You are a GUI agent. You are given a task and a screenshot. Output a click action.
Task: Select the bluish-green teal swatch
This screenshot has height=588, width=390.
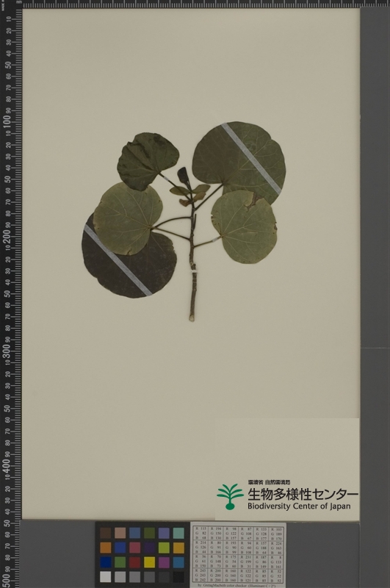point(178,534)
